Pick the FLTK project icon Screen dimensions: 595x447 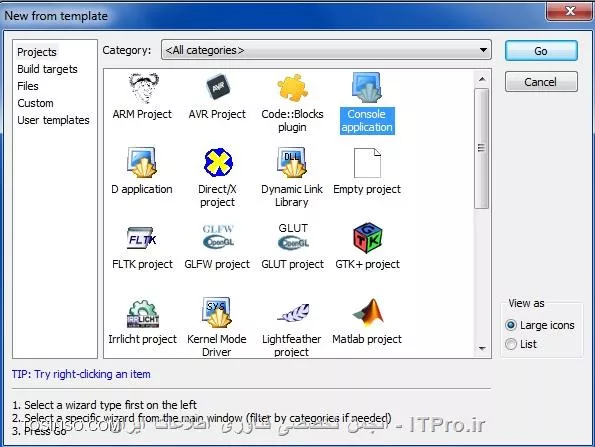click(142, 238)
